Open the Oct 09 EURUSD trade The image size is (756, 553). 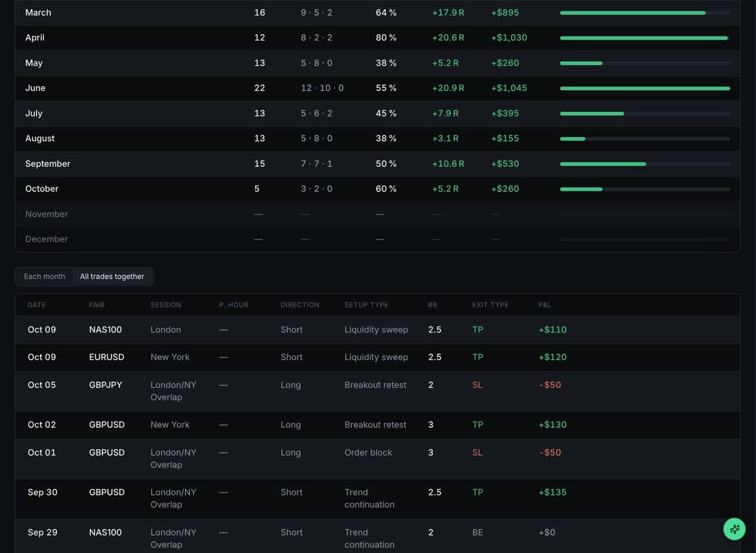coord(378,358)
